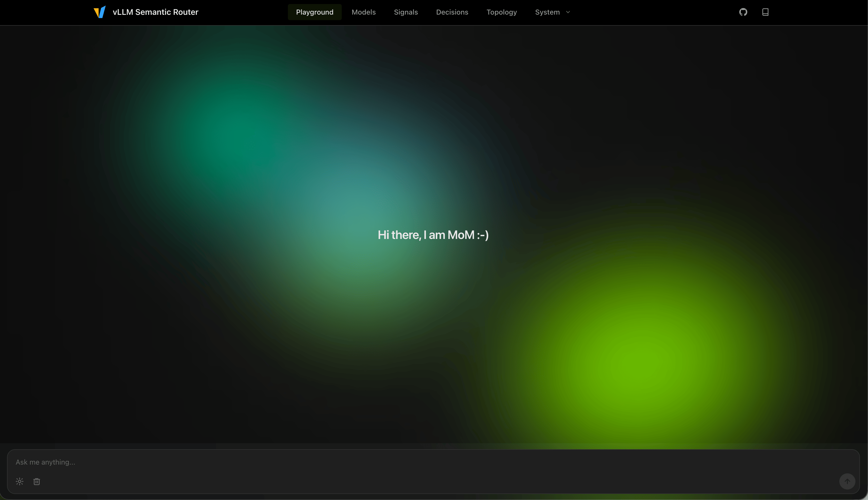
Task: Click the vLLM Semantic Router title
Action: coord(155,12)
